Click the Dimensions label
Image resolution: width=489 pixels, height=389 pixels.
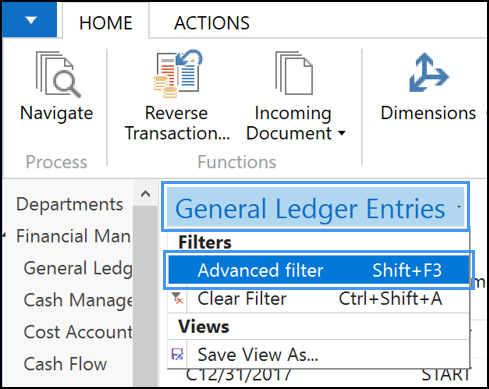(x=428, y=113)
